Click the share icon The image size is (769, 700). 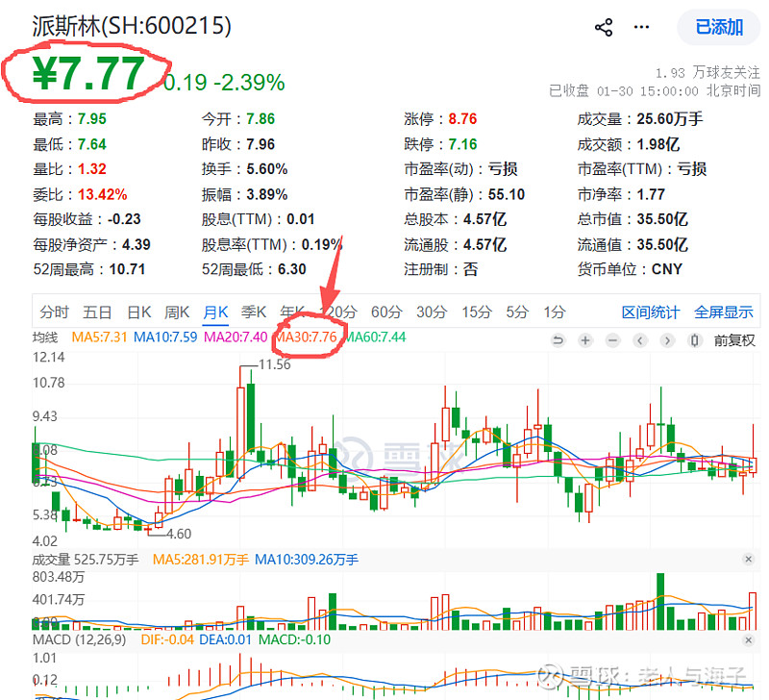point(604,28)
